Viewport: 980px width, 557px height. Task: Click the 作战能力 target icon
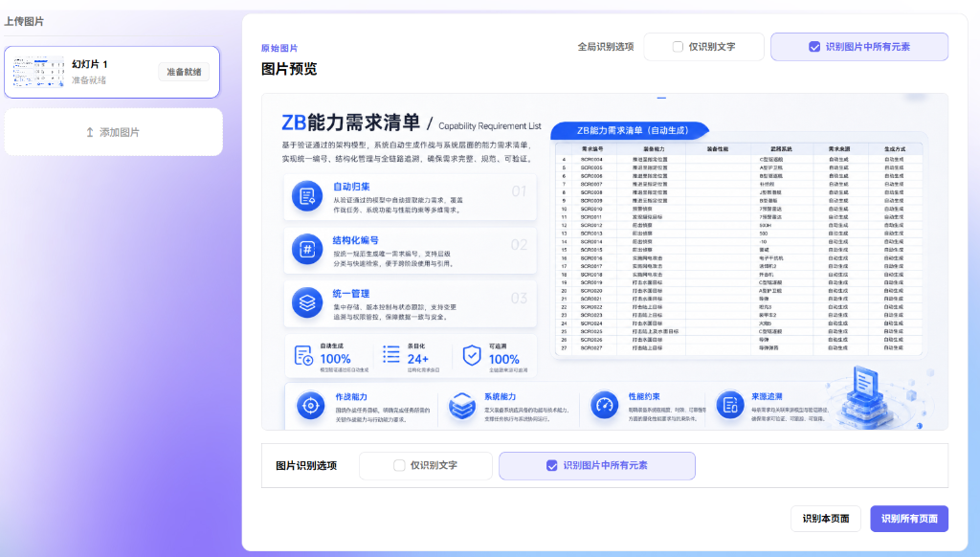point(311,406)
